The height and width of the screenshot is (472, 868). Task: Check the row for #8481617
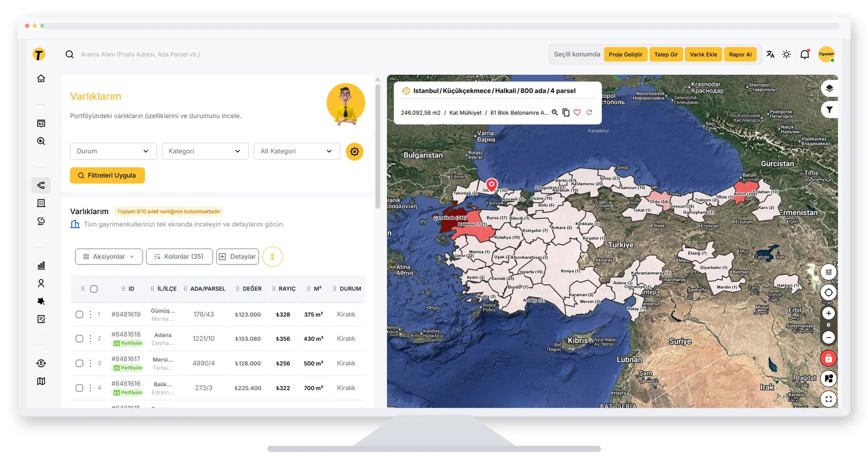click(x=79, y=364)
